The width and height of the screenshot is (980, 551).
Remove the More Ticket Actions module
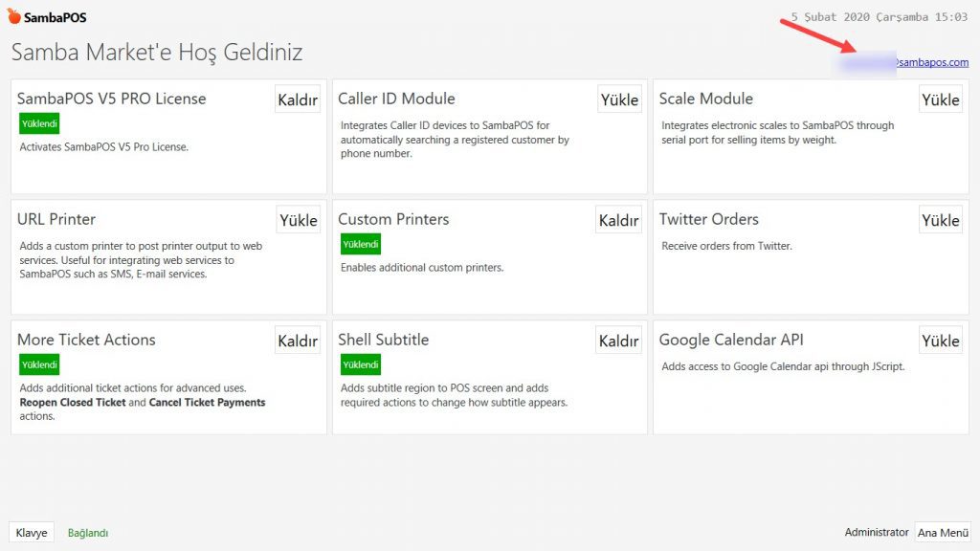click(x=298, y=341)
